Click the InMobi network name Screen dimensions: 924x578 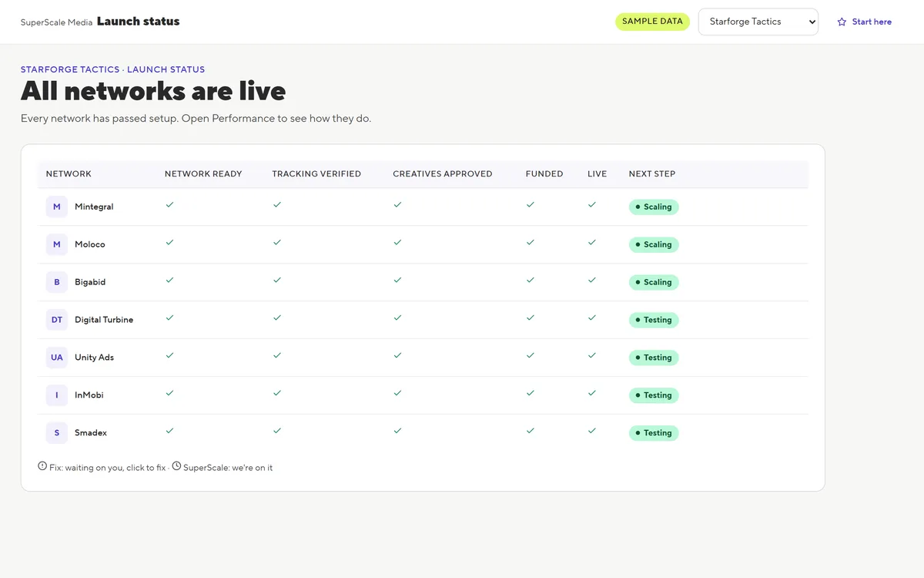click(89, 395)
